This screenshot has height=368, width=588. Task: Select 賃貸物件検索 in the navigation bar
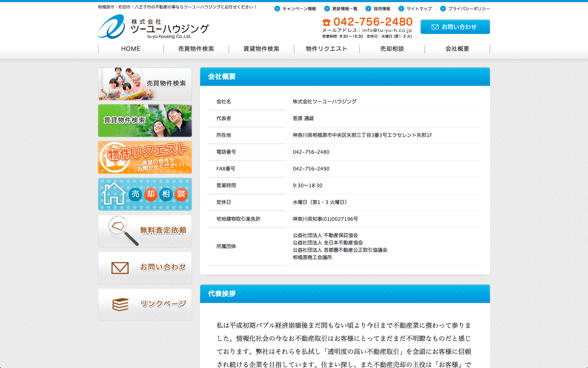pos(261,49)
